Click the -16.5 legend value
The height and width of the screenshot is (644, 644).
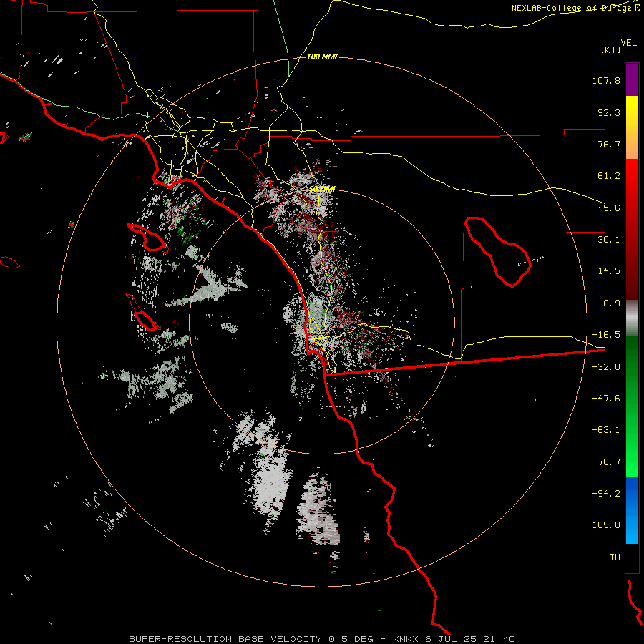[x=606, y=335]
